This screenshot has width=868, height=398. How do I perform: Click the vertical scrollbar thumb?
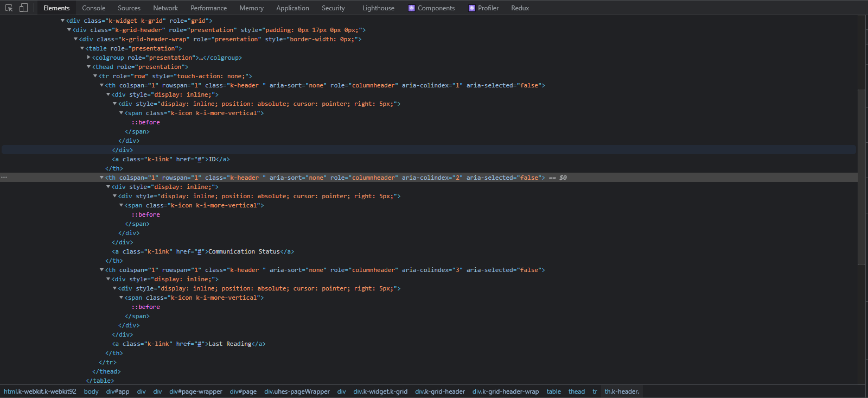[861, 176]
